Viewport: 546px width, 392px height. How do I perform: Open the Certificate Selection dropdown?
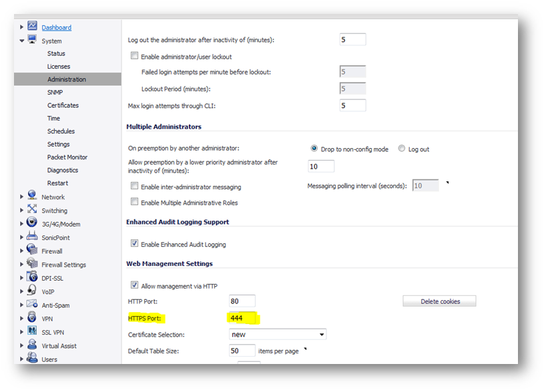[278, 334]
